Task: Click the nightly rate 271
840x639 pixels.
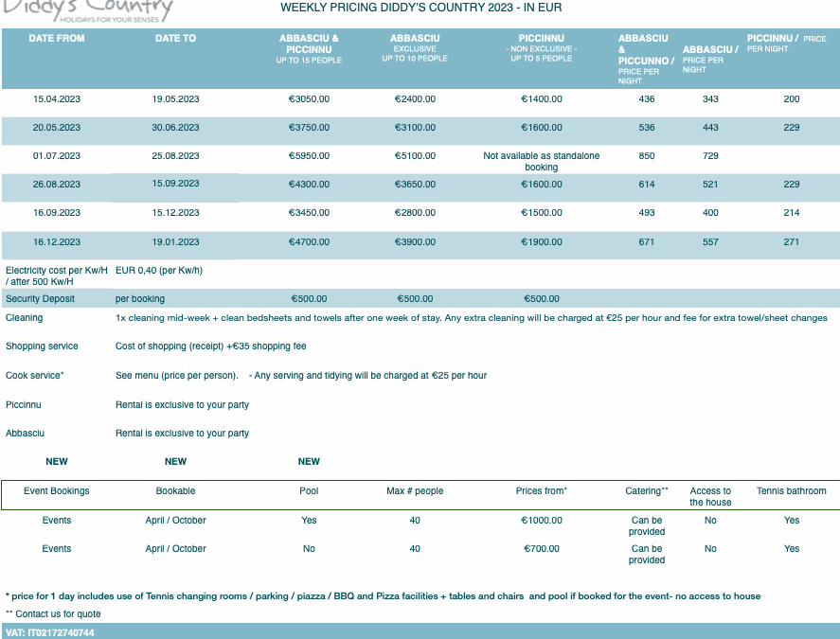Action: click(792, 242)
